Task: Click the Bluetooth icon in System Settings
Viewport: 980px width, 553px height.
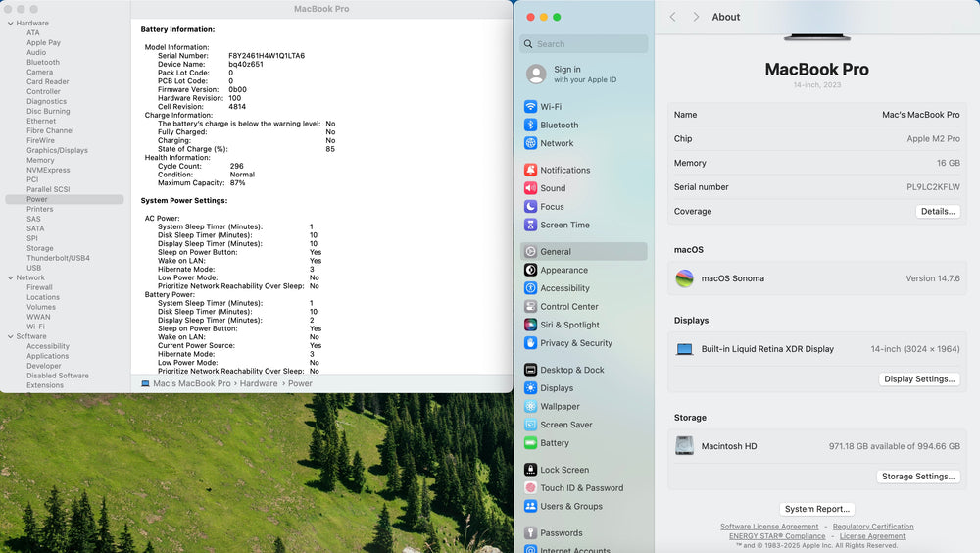Action: click(530, 125)
